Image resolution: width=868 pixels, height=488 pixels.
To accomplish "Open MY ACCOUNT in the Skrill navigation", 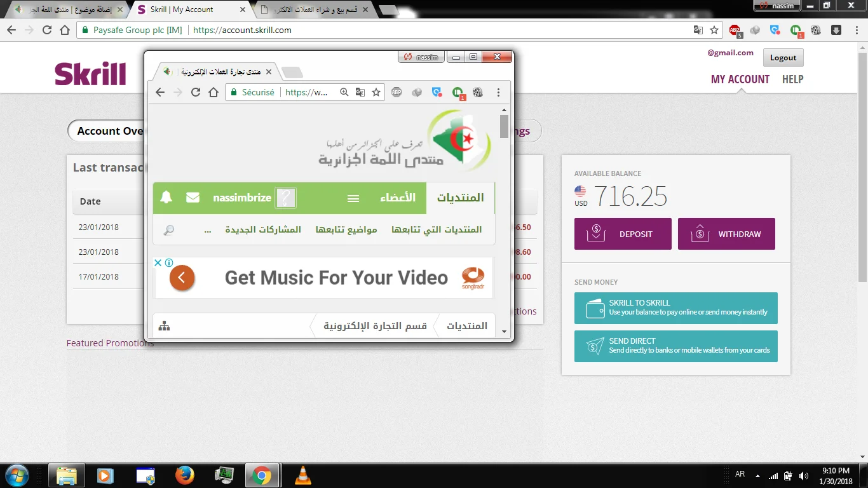I will [740, 79].
